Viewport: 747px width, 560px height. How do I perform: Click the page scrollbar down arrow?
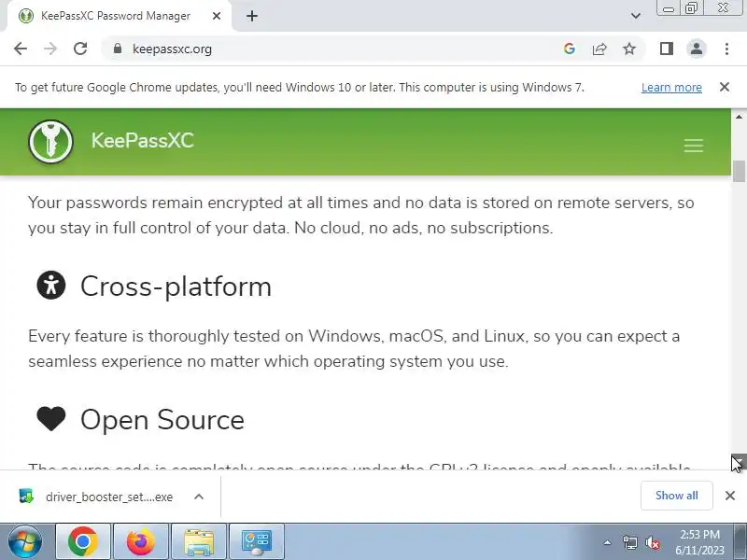point(739,461)
